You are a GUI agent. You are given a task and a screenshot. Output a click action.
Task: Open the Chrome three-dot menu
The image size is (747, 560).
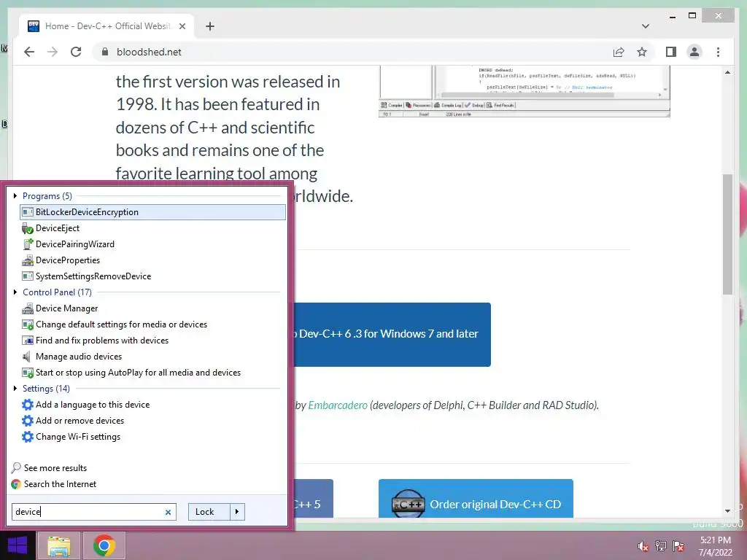click(x=718, y=52)
